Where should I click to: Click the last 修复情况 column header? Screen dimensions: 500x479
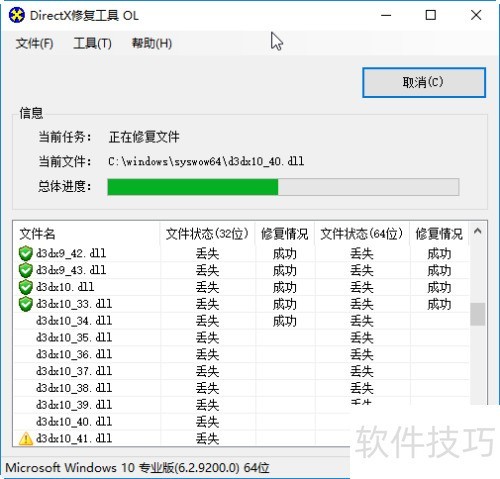click(x=439, y=234)
